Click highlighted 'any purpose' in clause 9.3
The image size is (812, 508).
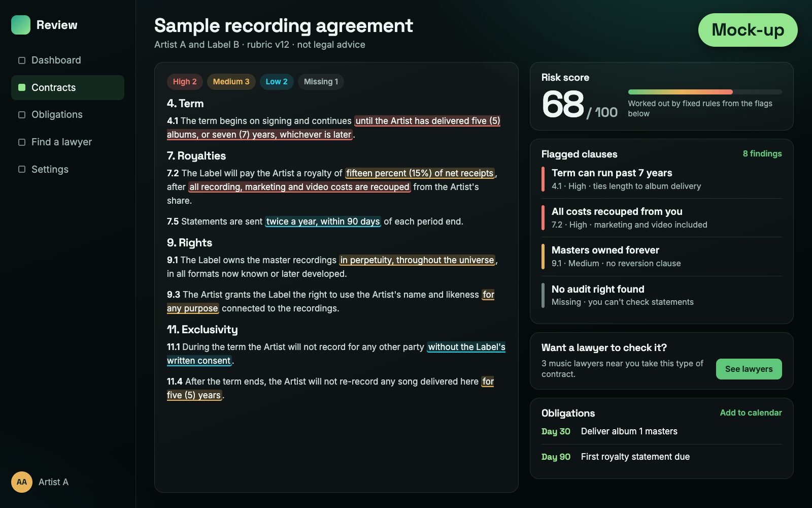click(193, 308)
